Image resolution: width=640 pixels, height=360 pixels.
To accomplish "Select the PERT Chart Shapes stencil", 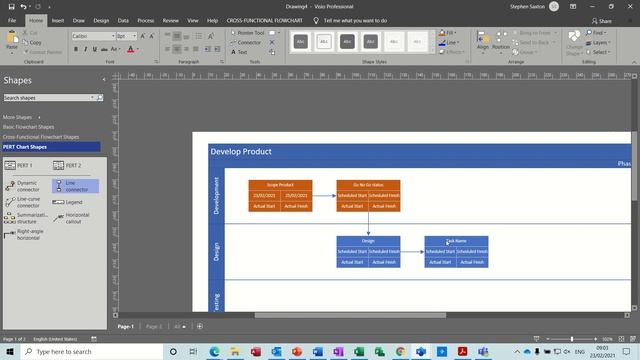I will pos(51,147).
